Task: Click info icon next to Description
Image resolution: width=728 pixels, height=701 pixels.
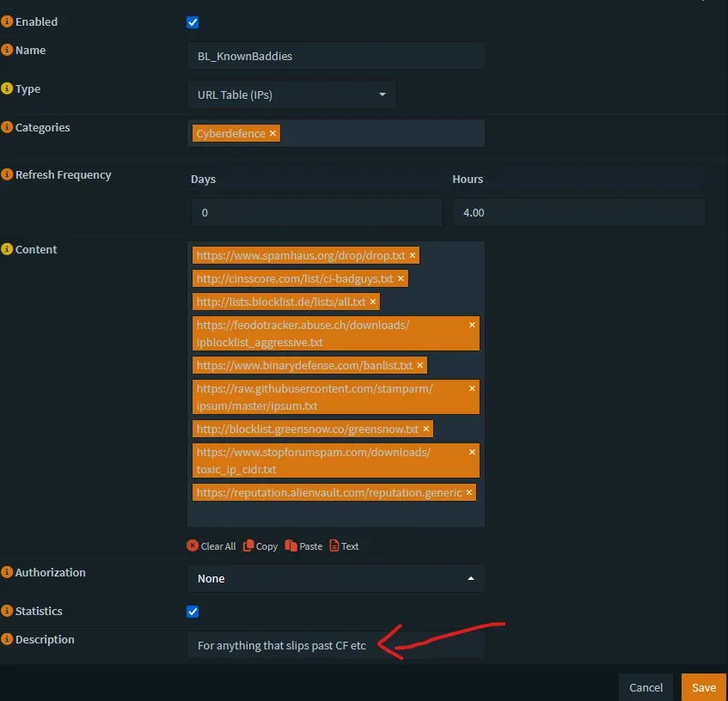Action: click(7, 639)
